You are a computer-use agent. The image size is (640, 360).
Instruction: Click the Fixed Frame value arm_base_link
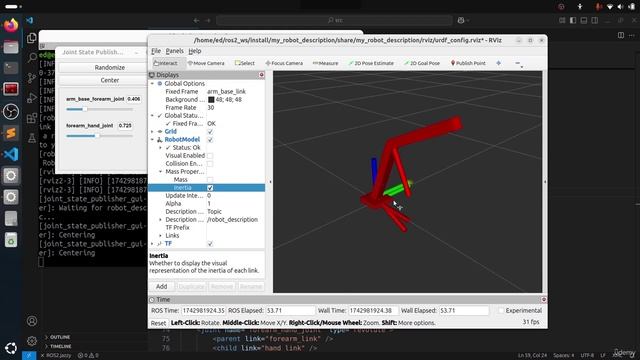click(x=227, y=92)
